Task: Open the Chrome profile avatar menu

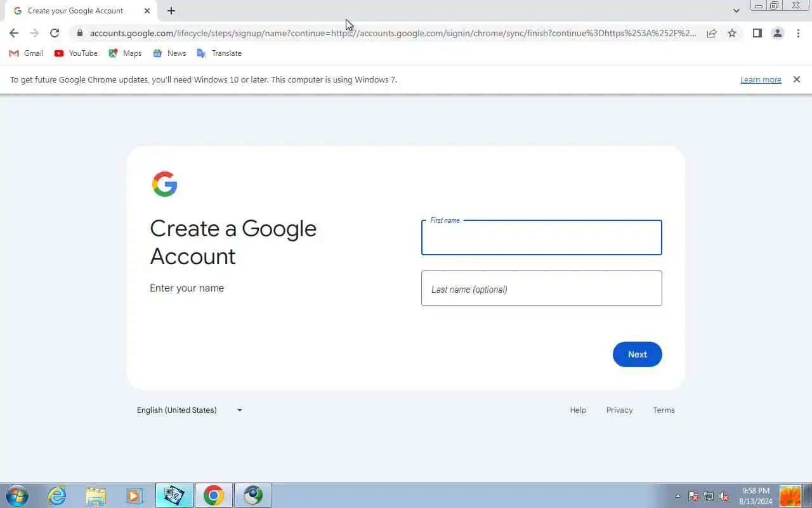Action: (x=778, y=33)
